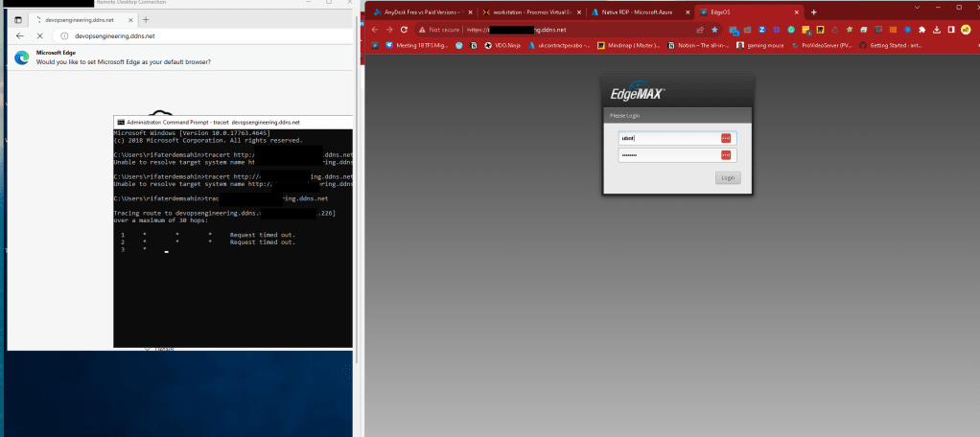This screenshot has height=437, width=980.
Task: Click the red password manager icon in username field
Action: tap(726, 138)
